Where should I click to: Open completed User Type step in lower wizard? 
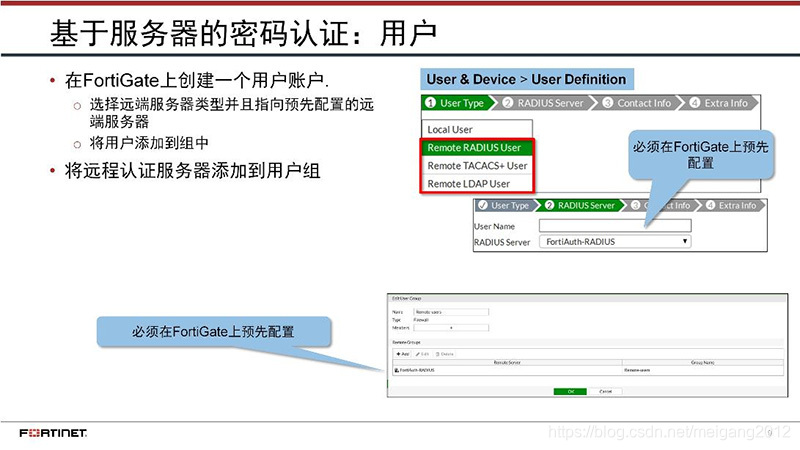click(x=506, y=205)
